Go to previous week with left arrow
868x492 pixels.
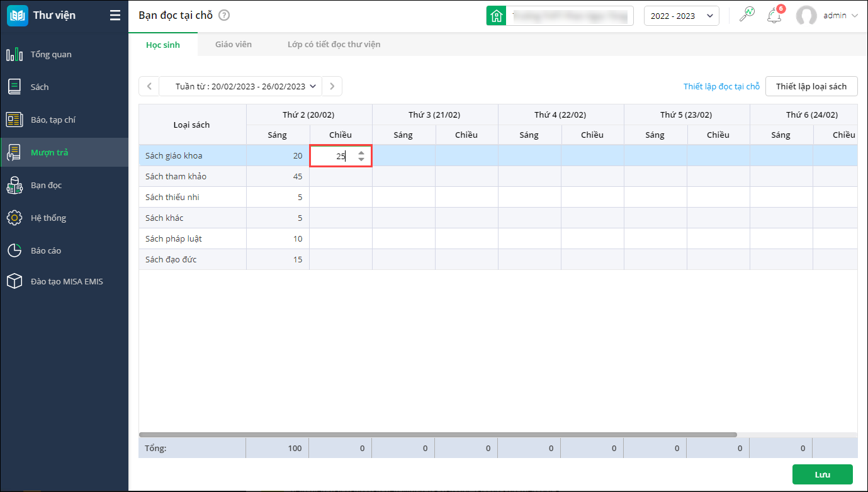click(149, 86)
